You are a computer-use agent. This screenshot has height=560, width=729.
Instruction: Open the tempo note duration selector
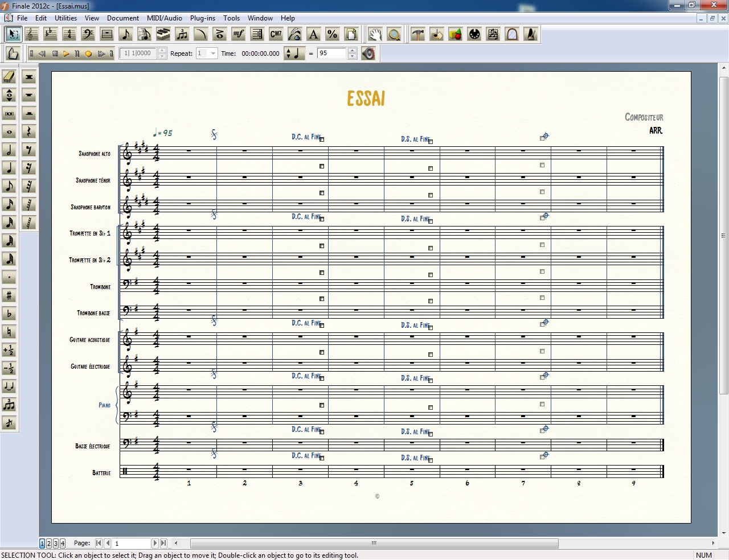click(294, 53)
